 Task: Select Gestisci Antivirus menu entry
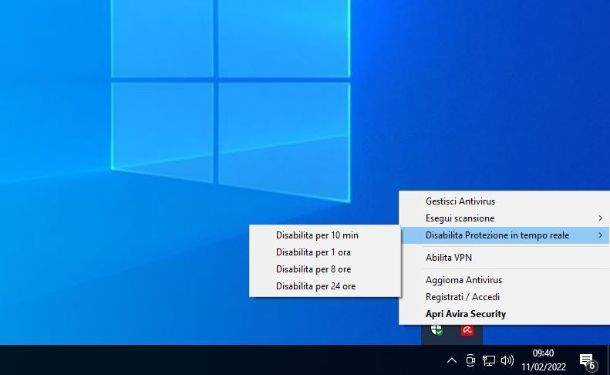[504, 201]
